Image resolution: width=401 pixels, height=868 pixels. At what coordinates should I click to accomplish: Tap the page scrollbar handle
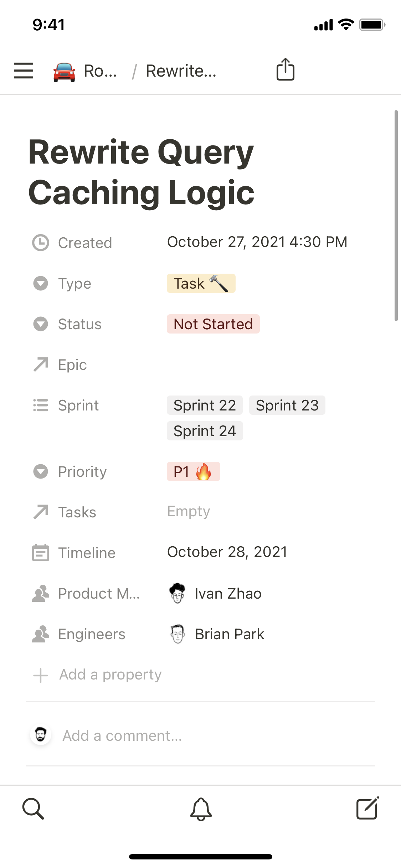click(x=396, y=216)
